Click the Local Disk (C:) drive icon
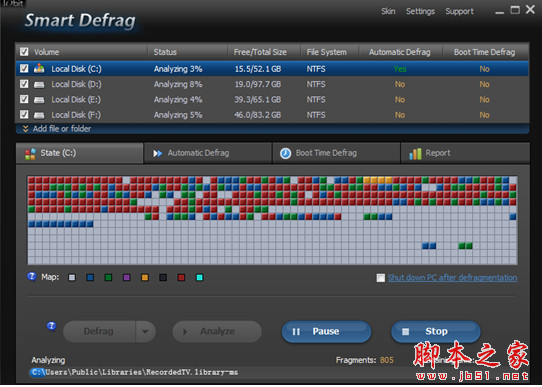542x387 pixels. 39,68
